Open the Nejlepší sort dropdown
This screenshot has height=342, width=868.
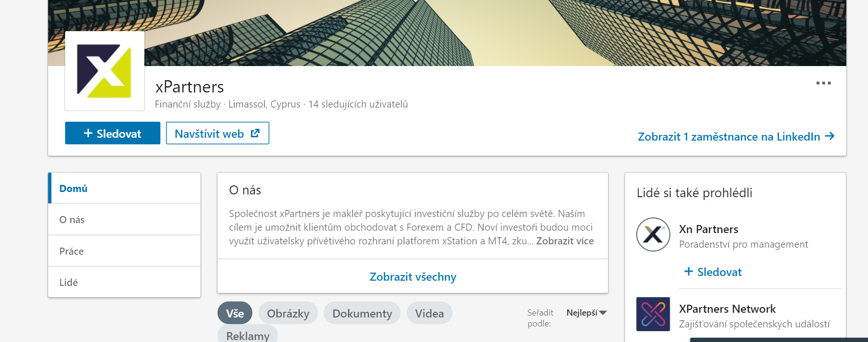click(586, 313)
